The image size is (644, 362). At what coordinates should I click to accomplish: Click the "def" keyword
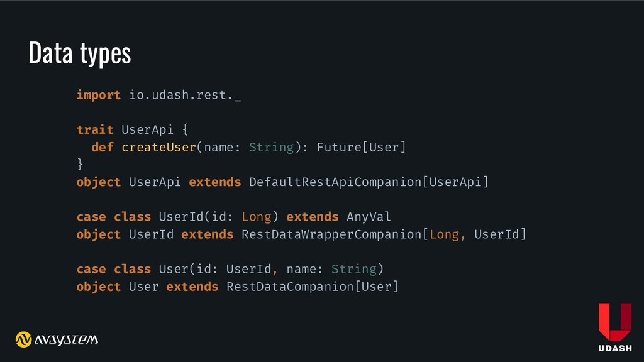tap(102, 147)
